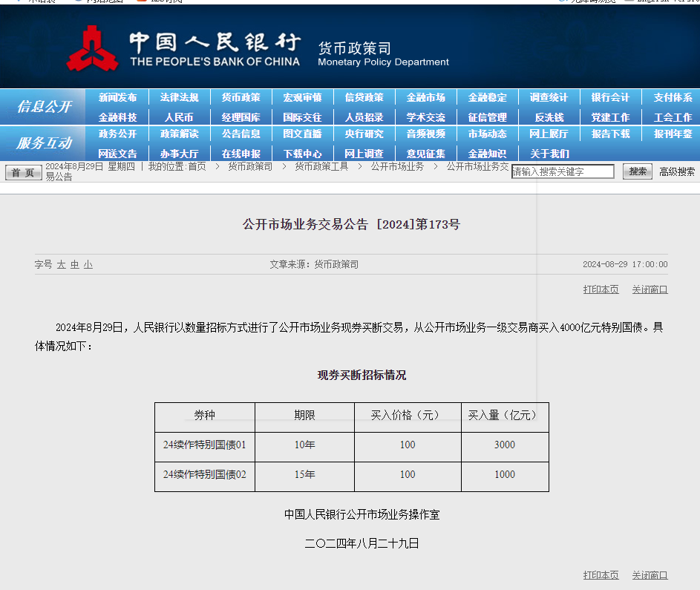Image resolution: width=700 pixels, height=590 pixels.
Task: Click the 搜索 search button
Action: tap(637, 171)
